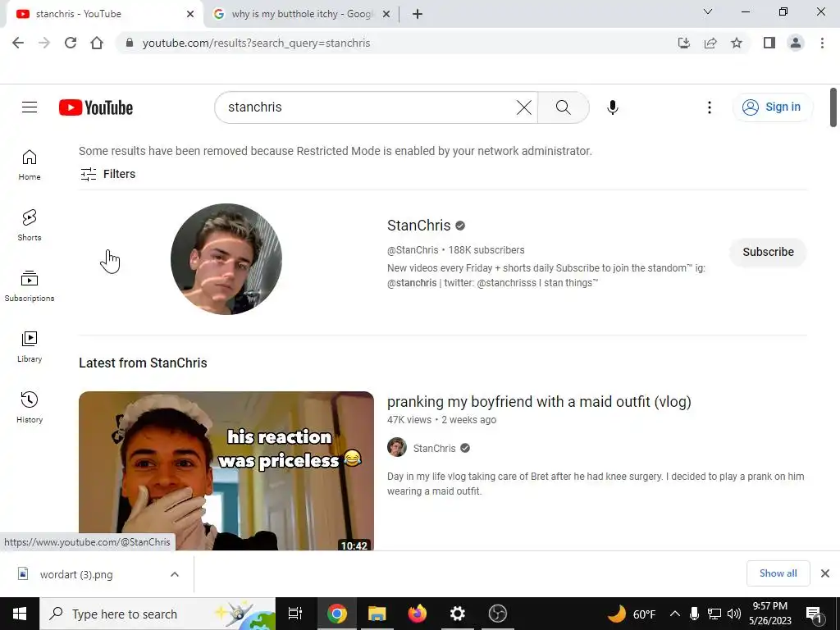
Task: Expand Chrome tab search chevron
Action: point(708,11)
